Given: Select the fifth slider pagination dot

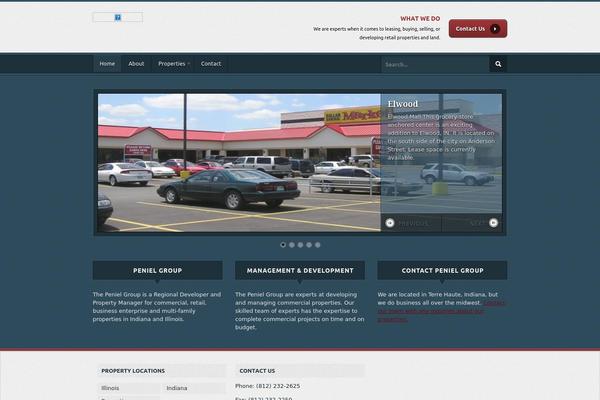Looking at the screenshot, I should [318, 245].
